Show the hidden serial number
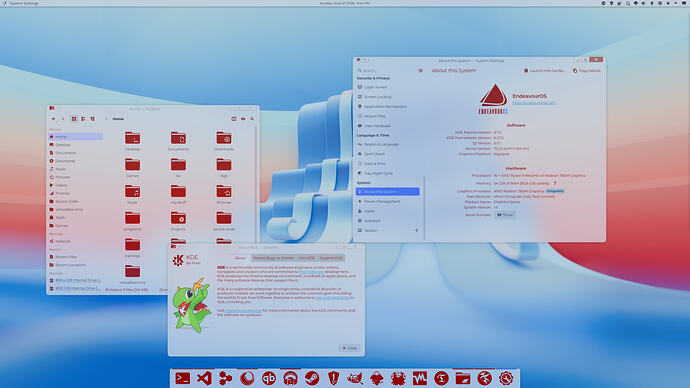 505,215
